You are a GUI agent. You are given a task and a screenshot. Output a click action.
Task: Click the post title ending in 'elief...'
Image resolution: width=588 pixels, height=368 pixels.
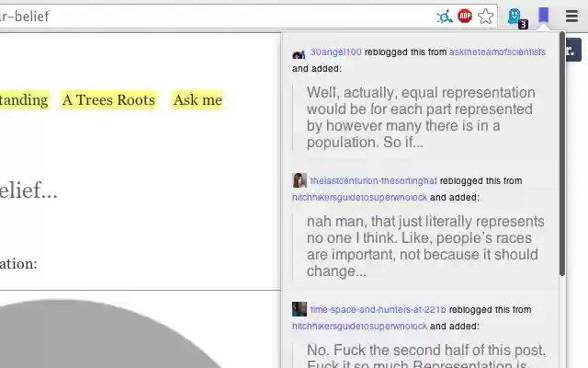pos(28,190)
